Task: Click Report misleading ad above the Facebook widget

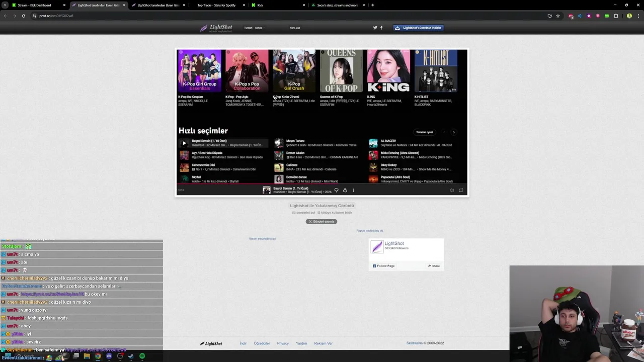Action: 370,231
